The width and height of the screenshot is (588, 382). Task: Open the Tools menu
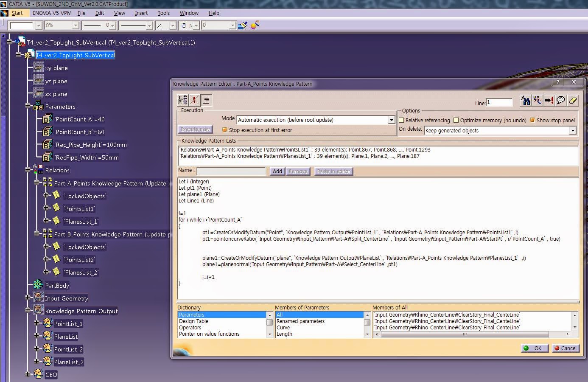[x=163, y=13]
